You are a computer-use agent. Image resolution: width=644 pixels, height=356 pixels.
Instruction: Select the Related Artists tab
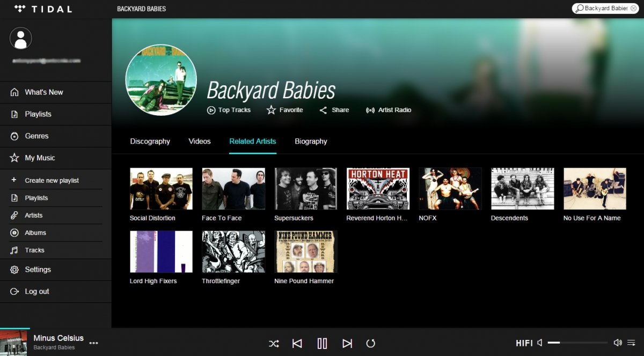click(253, 142)
